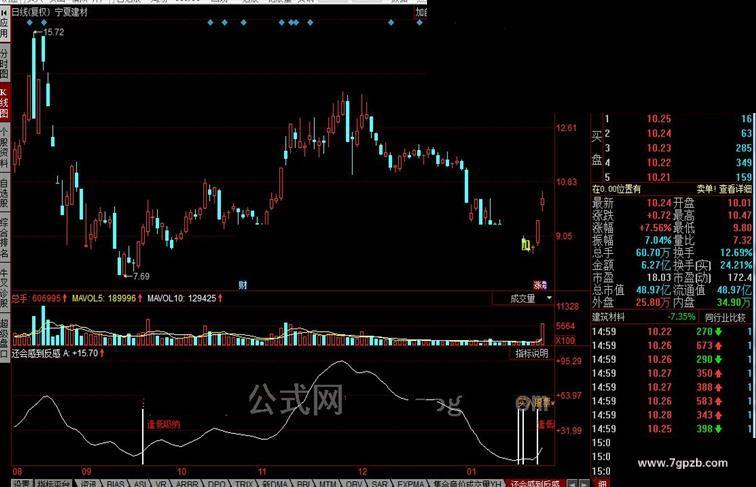Viewport: 756px width, 487px height.
Task: Select the DPO indicator tab
Action: [216, 483]
